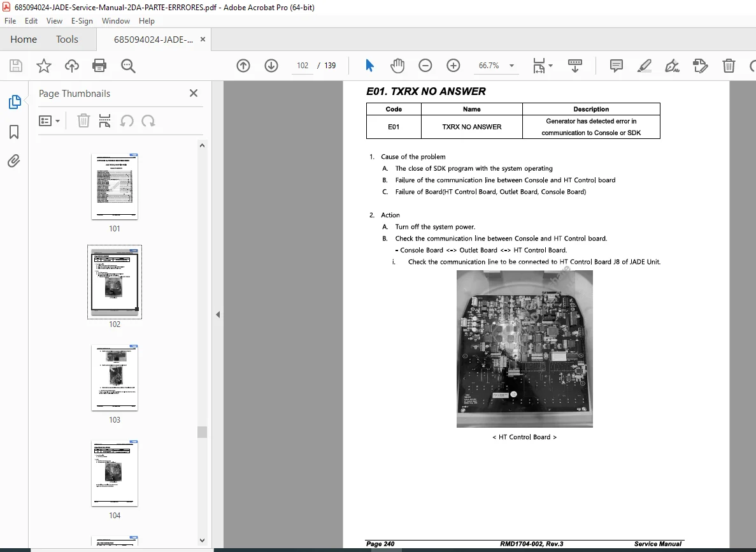Select the highlight text tool
Screen dimensions: 756x552
tap(645, 66)
